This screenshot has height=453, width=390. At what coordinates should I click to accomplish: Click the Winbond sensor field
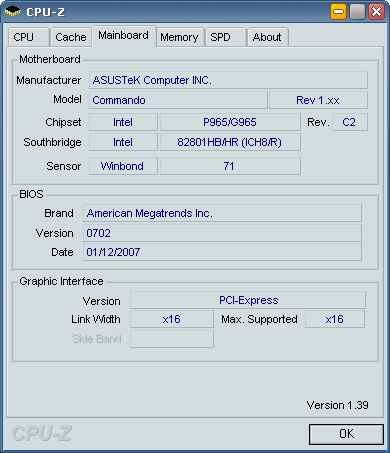(123, 166)
